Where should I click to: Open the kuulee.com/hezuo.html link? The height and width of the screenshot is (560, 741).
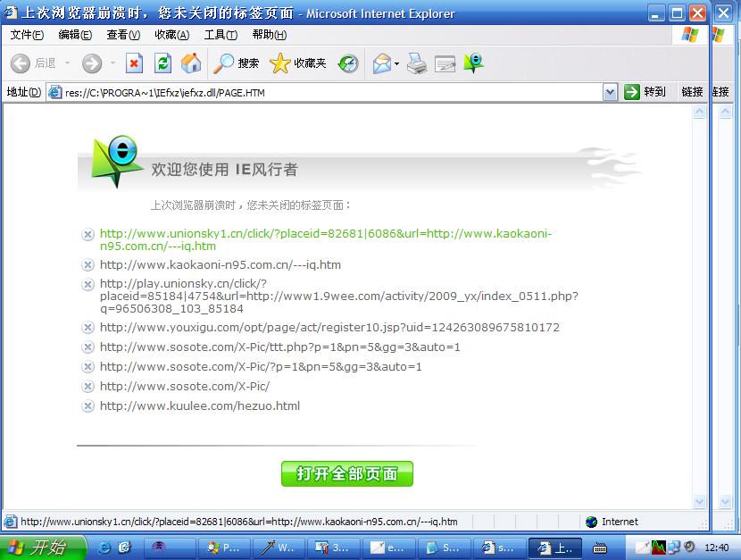(x=200, y=406)
